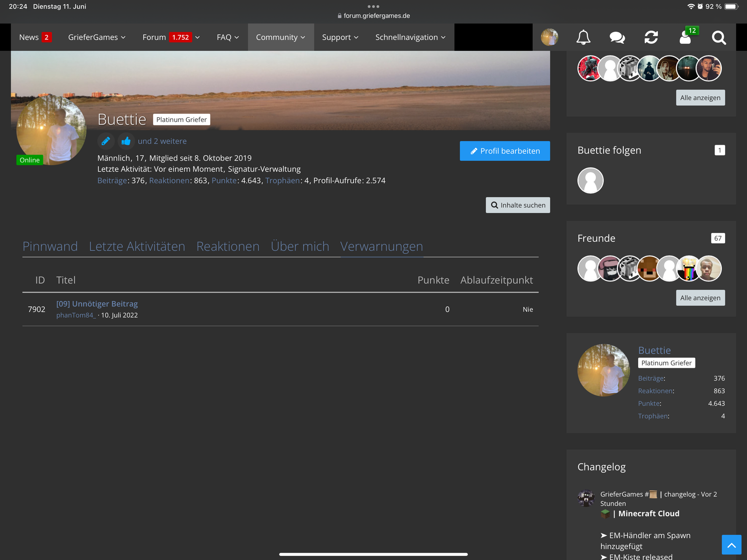
Task: Click the refresh arrows icon in header
Action: click(651, 37)
